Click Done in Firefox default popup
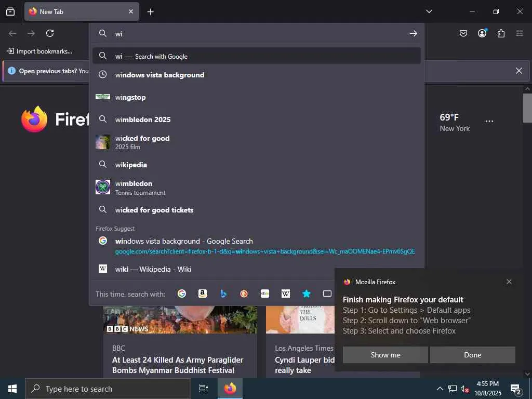Screen dimensions: 532x399 pos(473,355)
